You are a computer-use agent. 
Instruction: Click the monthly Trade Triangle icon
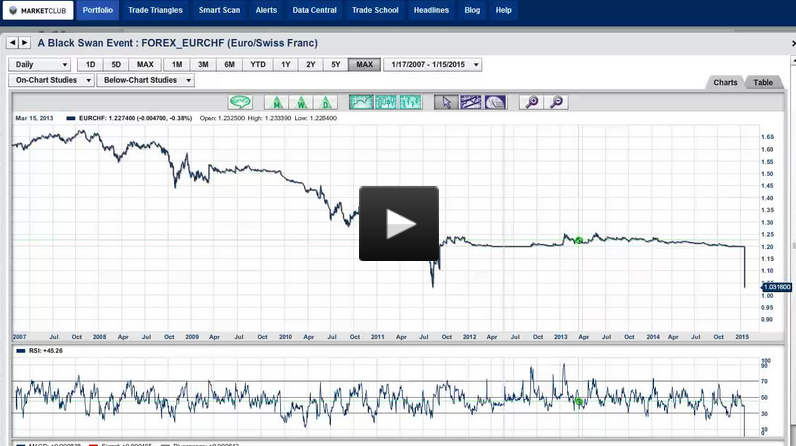[x=276, y=102]
